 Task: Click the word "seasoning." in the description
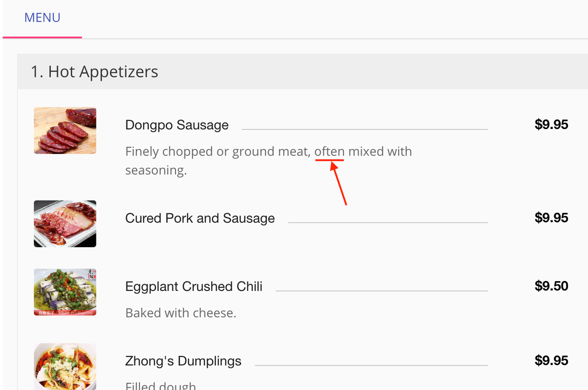click(156, 171)
